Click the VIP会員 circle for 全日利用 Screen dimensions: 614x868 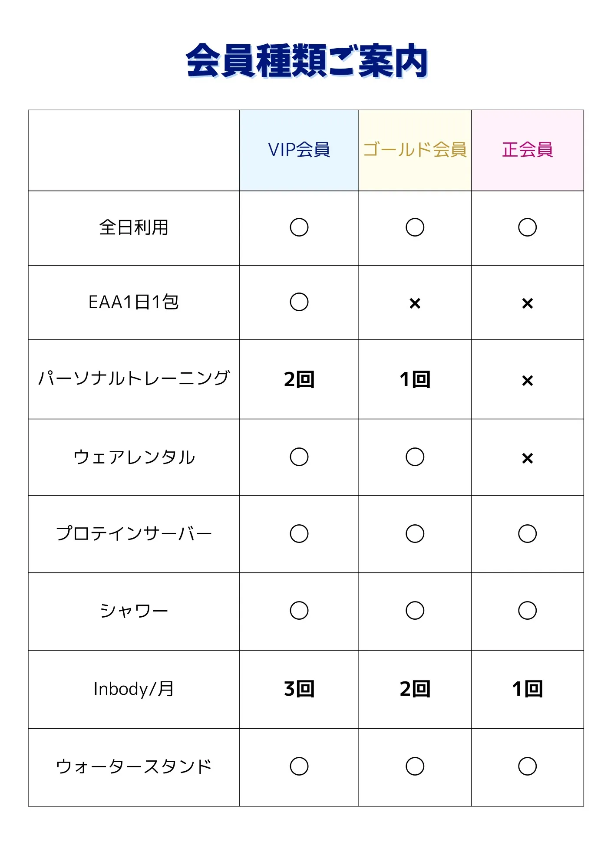299,227
